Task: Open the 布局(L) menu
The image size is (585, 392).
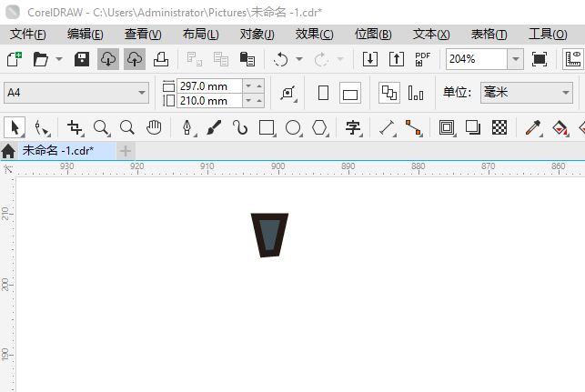Action: click(x=201, y=35)
